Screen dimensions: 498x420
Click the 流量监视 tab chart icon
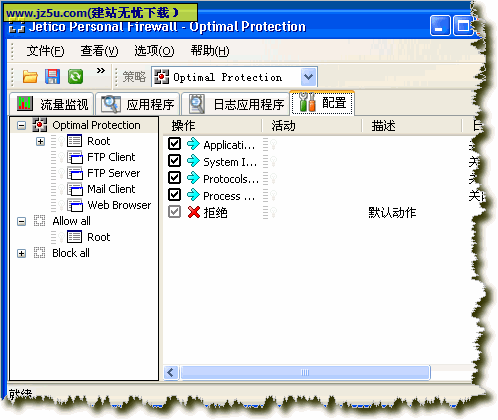[25, 104]
